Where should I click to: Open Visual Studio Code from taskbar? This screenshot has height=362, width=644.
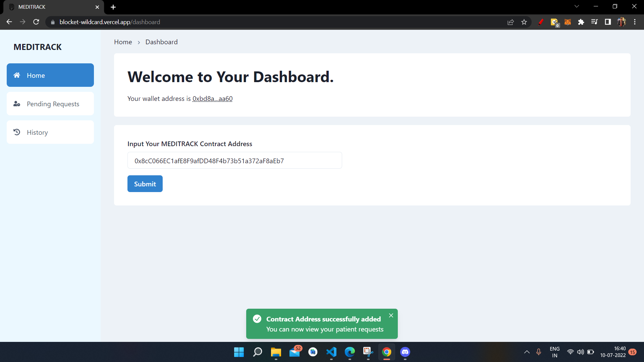[331, 352]
